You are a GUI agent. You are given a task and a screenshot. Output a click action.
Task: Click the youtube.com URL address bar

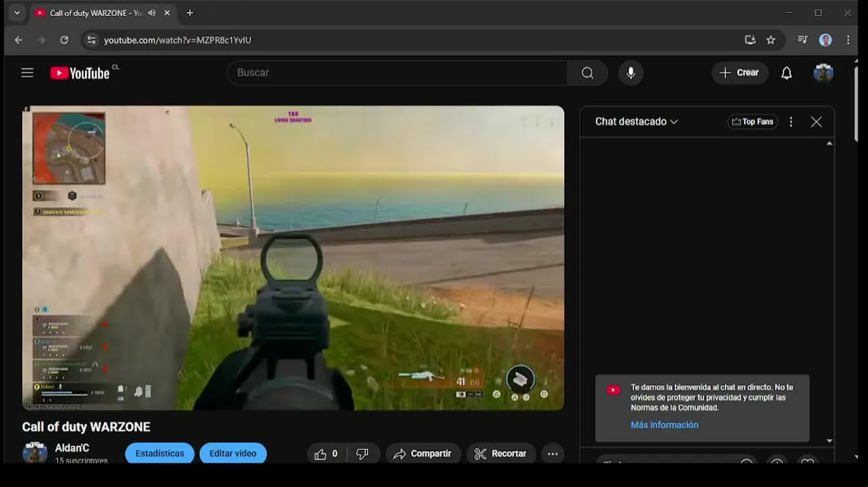click(x=178, y=40)
